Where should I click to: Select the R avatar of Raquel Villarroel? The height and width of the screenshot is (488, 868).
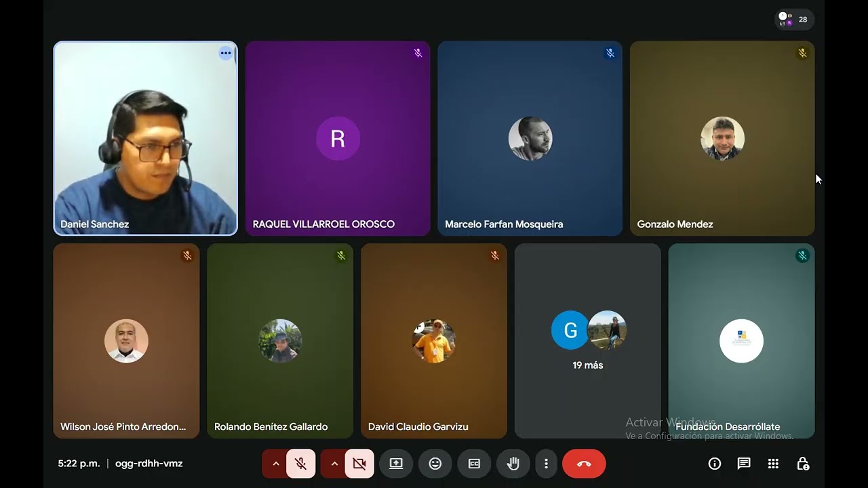click(x=338, y=139)
